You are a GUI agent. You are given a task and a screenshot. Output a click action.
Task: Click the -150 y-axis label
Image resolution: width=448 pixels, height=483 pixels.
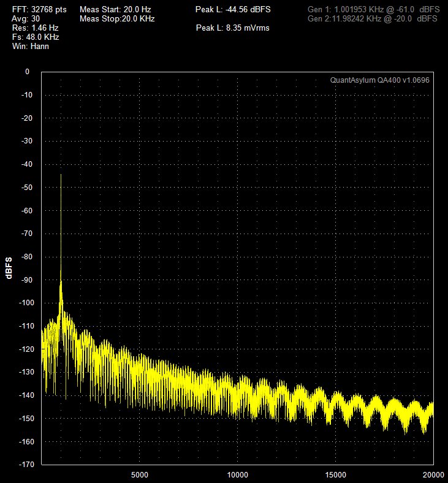[x=26, y=418]
